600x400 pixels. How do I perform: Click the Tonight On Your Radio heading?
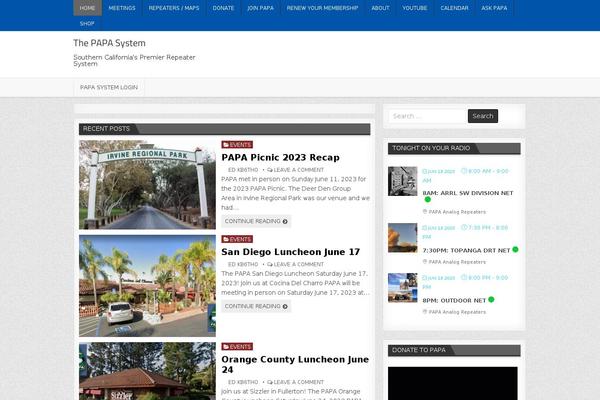(431, 148)
